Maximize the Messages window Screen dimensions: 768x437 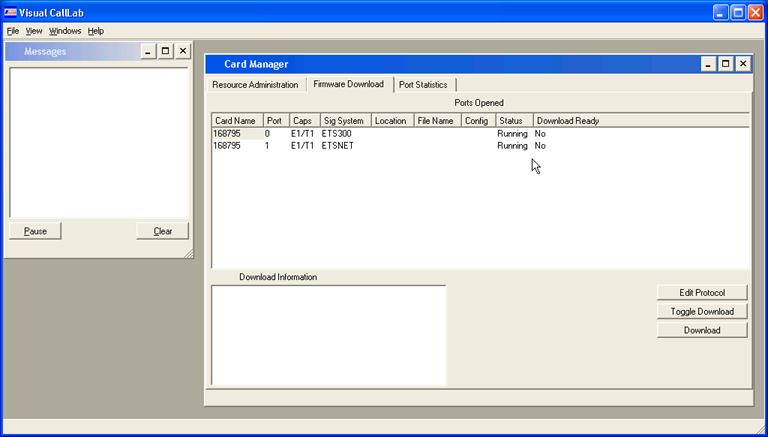pyautogui.click(x=166, y=51)
